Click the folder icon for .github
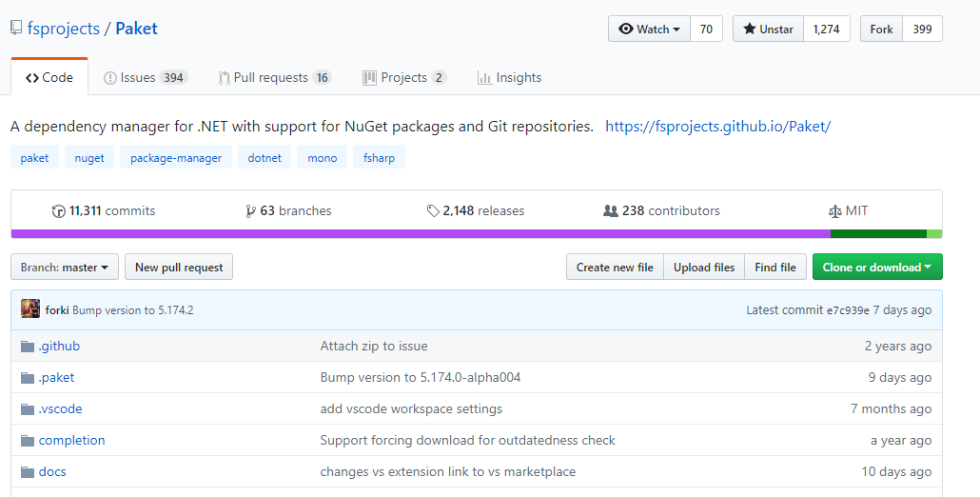Image resolution: width=980 pixels, height=497 pixels. click(x=28, y=347)
